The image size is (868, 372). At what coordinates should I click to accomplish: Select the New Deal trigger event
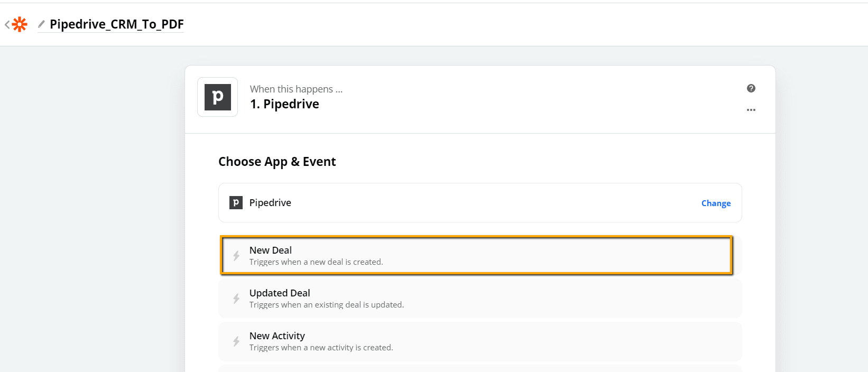pos(476,255)
